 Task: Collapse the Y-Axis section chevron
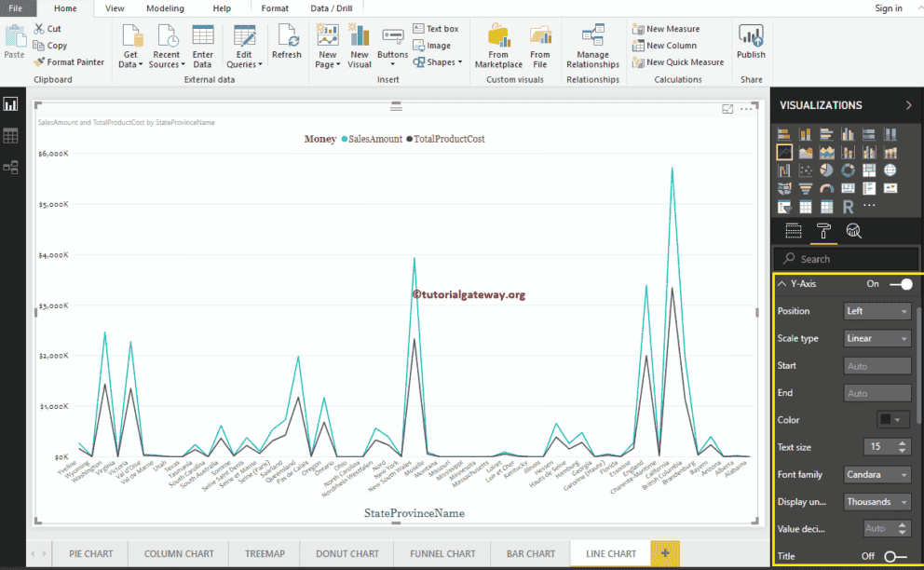781,284
